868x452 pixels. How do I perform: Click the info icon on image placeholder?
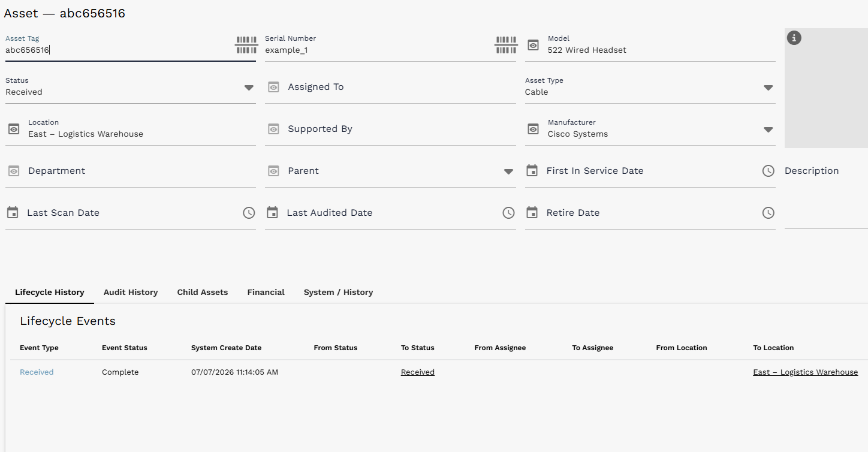click(x=794, y=38)
